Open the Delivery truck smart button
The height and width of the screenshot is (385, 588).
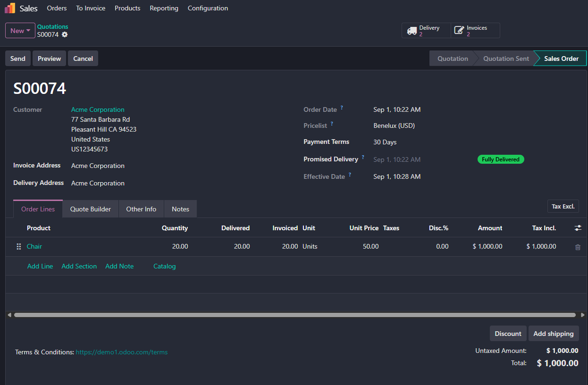(426, 31)
